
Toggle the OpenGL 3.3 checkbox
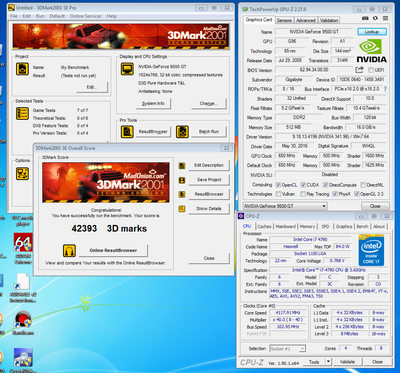point(357,194)
